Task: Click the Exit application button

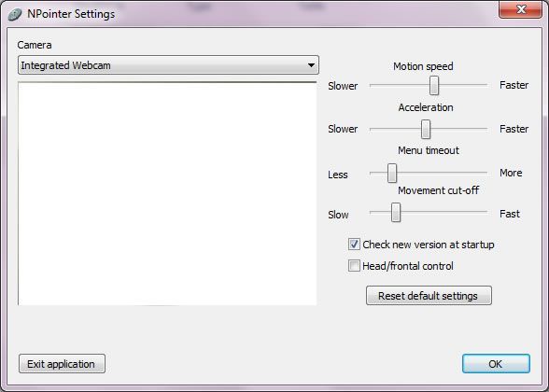Action: [62, 364]
